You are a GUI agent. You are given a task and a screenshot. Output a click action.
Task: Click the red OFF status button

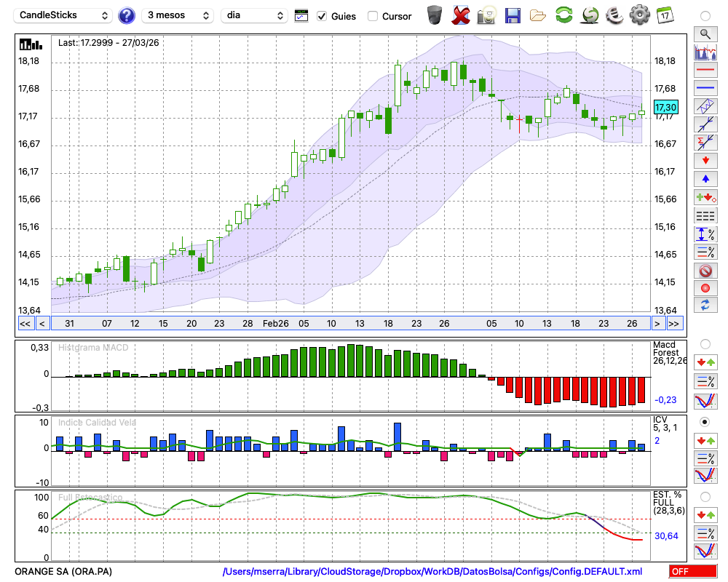[x=692, y=572]
